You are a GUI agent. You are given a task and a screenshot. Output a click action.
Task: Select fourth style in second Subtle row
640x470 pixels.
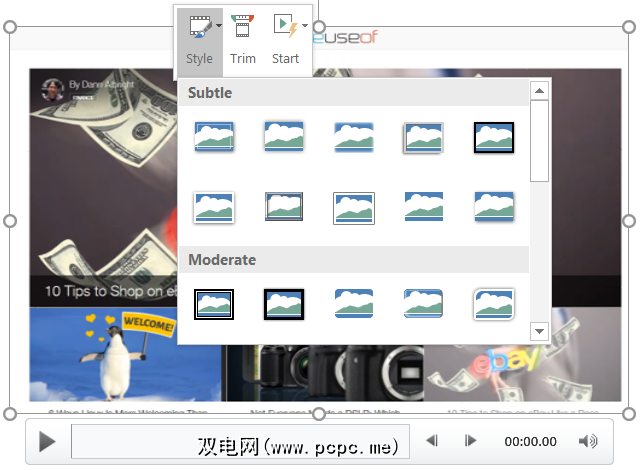coord(424,206)
